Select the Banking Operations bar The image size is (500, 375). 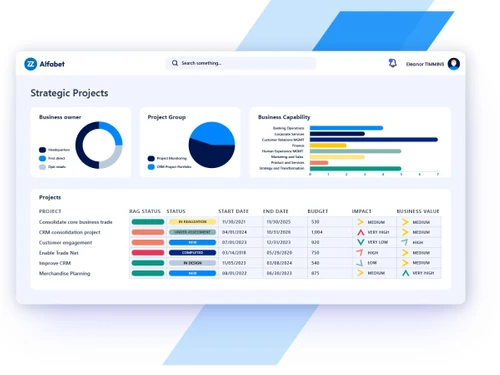(346, 128)
